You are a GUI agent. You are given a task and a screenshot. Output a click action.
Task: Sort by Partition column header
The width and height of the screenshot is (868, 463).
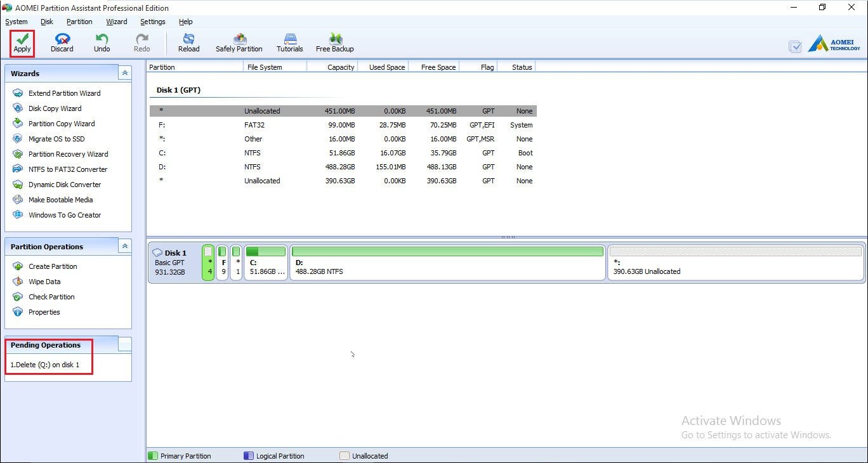[x=195, y=67]
